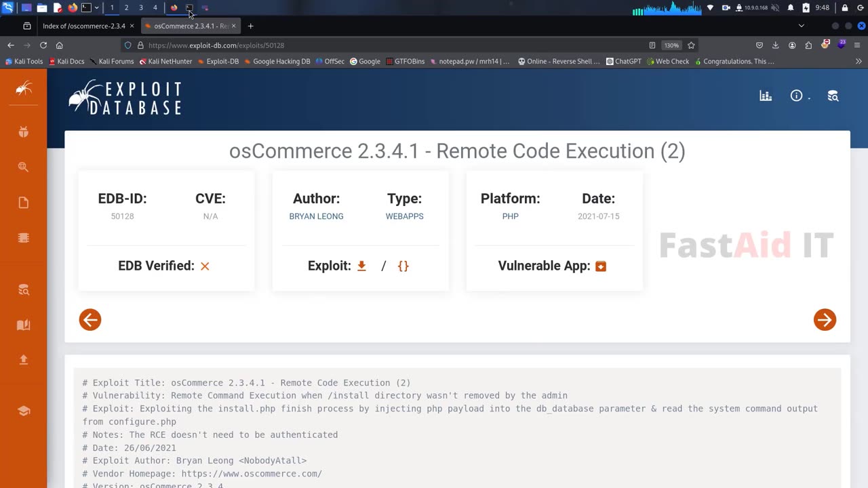Download the exploit file

coord(361,266)
